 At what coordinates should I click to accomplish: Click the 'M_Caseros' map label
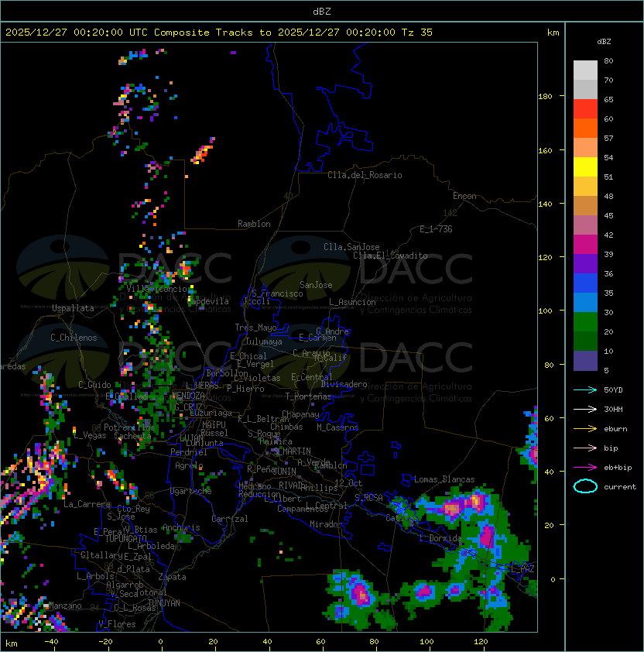[337, 427]
